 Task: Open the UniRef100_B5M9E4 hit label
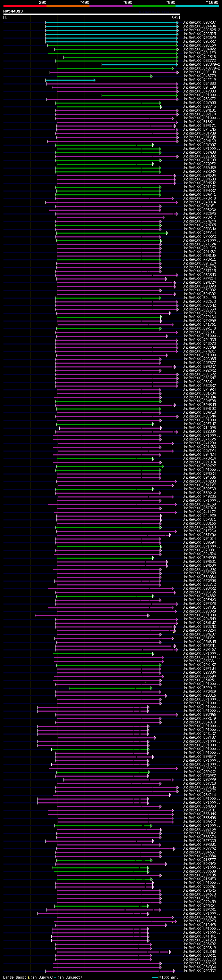[199, 918]
